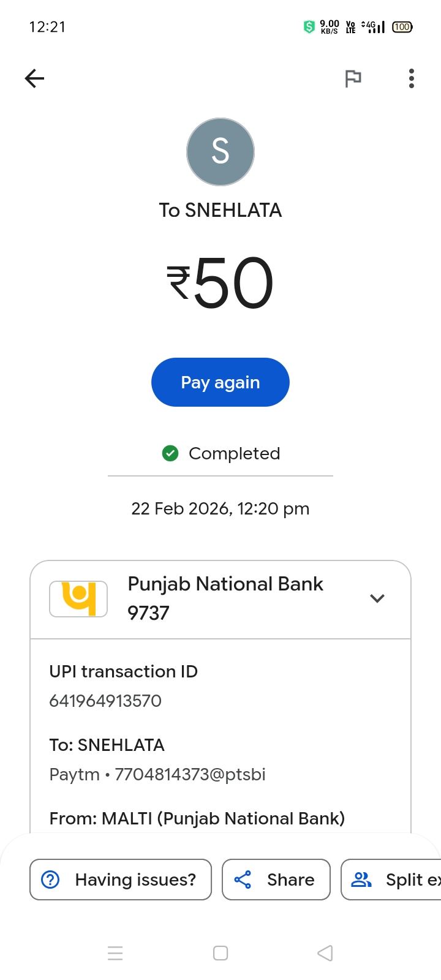Tap the Android back triangle button
441x980 pixels.
point(325,953)
